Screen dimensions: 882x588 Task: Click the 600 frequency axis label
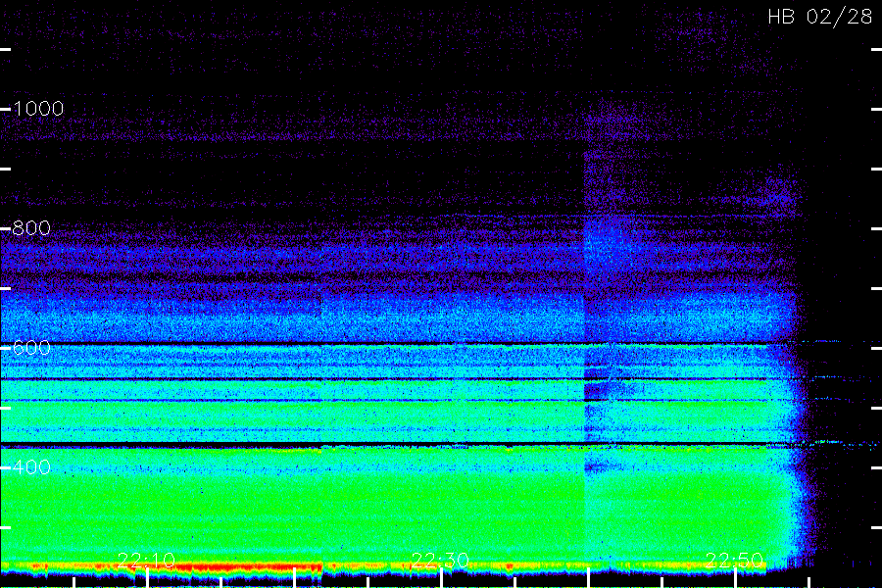pos(31,348)
